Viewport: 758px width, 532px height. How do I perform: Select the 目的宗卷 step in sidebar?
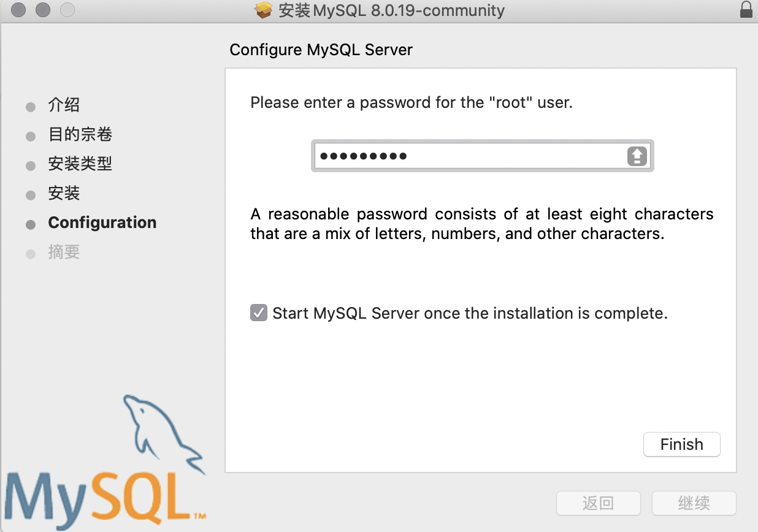(80, 134)
